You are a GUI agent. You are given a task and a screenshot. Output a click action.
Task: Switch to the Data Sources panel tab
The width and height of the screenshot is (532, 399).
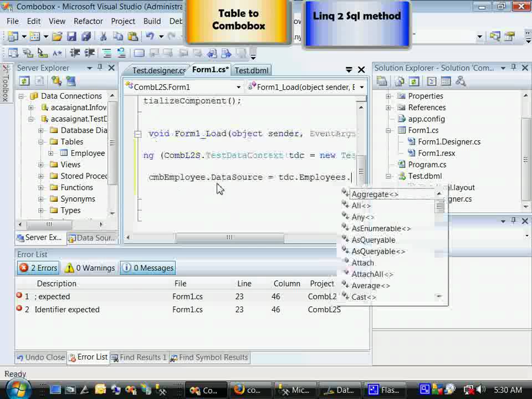tap(92, 238)
